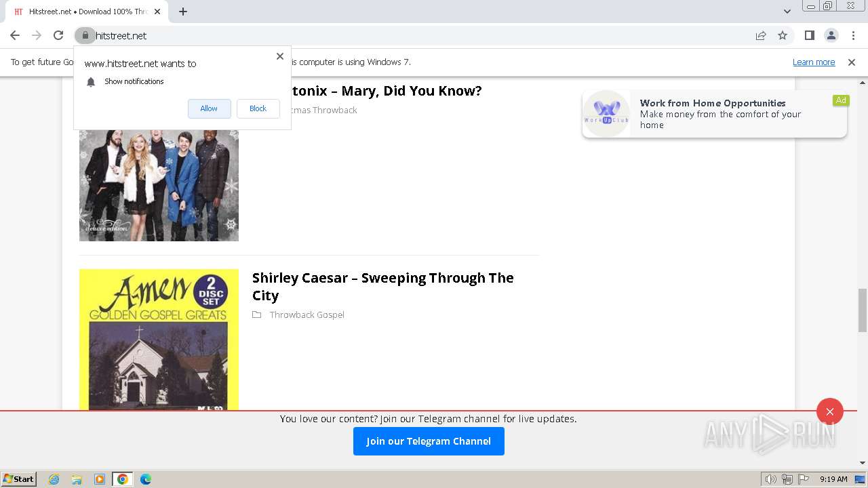Click the browser forward arrow
The height and width of the screenshot is (488, 868).
pos(37,35)
